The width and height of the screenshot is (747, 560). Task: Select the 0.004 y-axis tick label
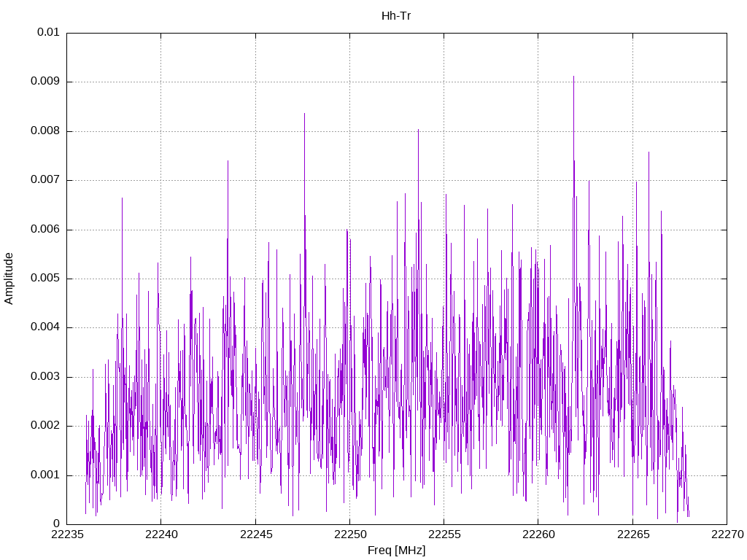pos(44,327)
